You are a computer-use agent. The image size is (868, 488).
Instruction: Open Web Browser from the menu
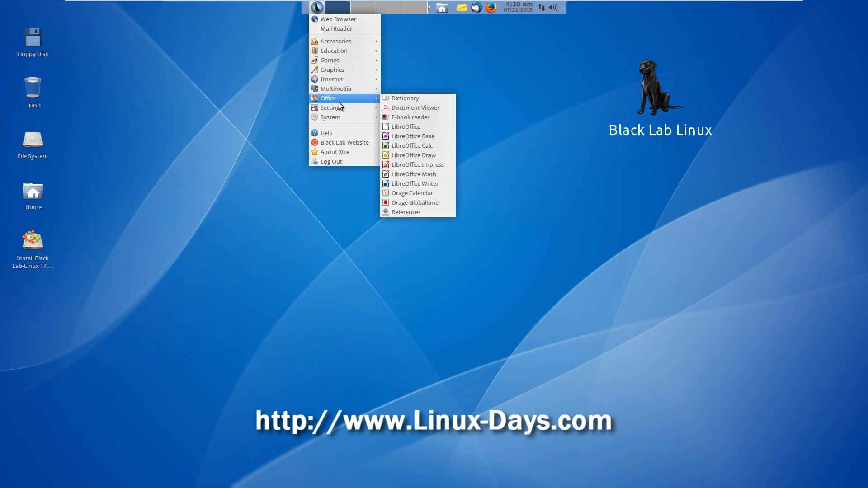click(344, 19)
